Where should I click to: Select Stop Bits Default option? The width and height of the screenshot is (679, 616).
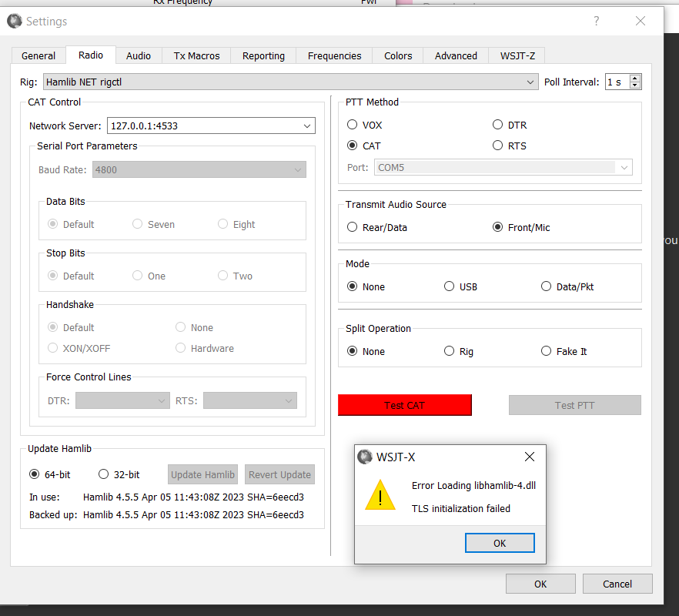tap(71, 276)
